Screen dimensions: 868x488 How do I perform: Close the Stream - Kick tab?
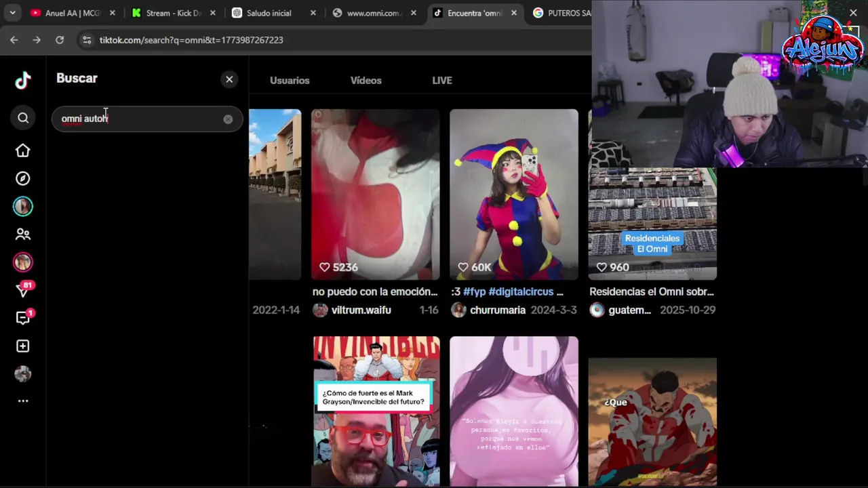click(213, 13)
